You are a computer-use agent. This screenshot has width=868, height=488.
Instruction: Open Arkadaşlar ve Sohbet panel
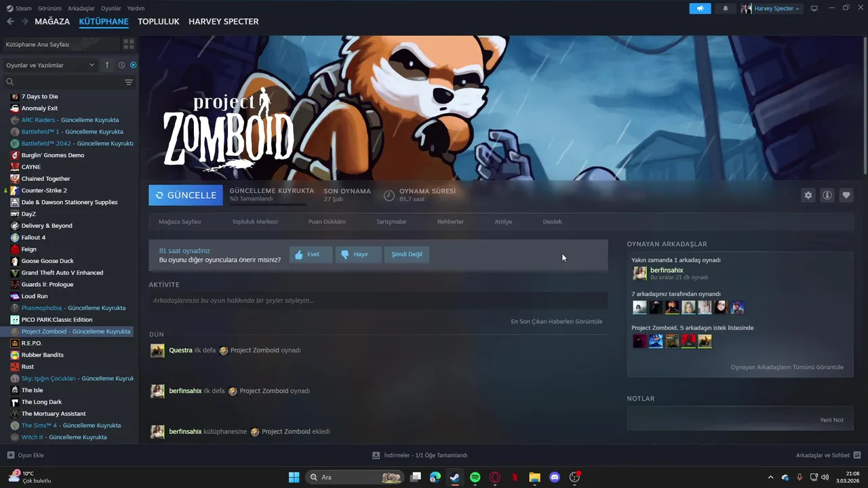(x=828, y=455)
